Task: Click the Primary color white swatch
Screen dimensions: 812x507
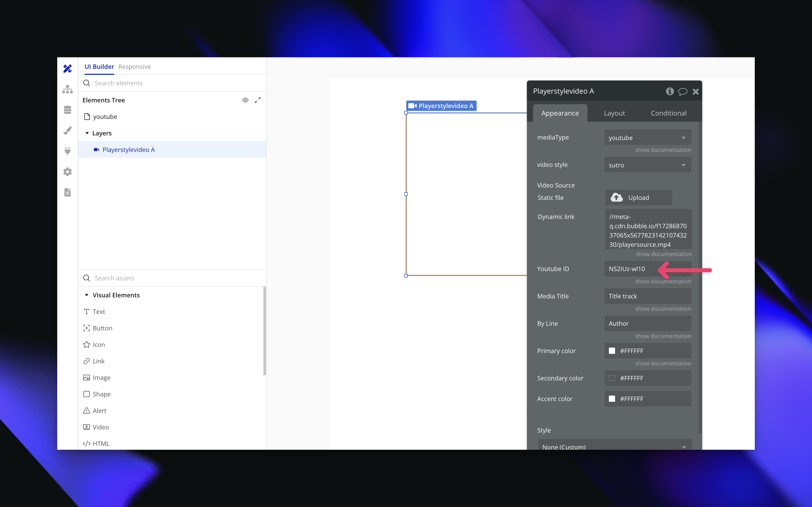Action: pyautogui.click(x=612, y=351)
